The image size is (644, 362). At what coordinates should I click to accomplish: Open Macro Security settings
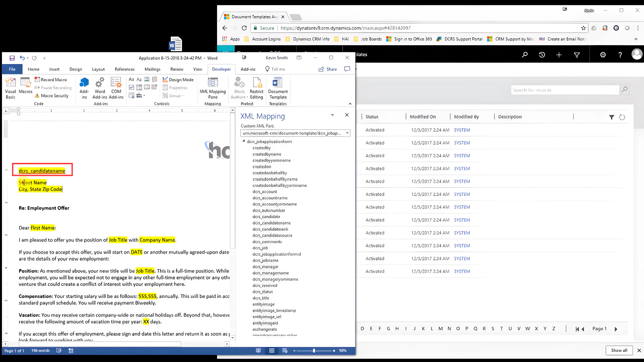pyautogui.click(x=51, y=96)
